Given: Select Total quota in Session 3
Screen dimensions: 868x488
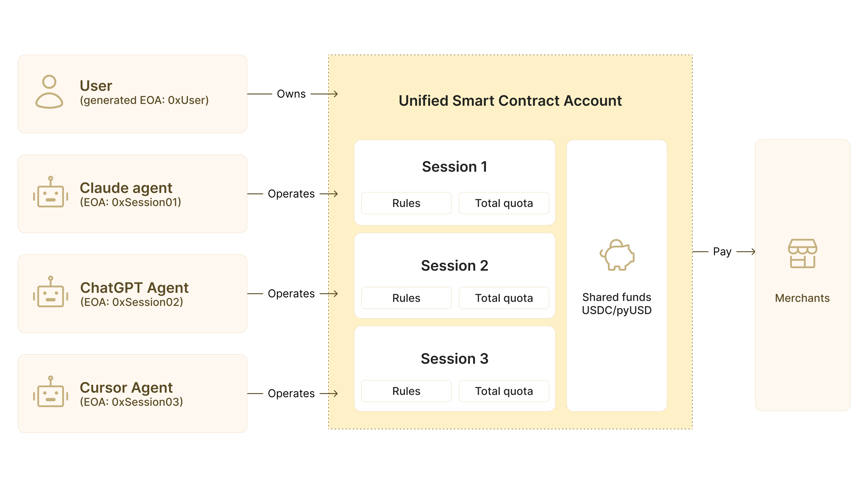Looking at the screenshot, I should point(504,391).
